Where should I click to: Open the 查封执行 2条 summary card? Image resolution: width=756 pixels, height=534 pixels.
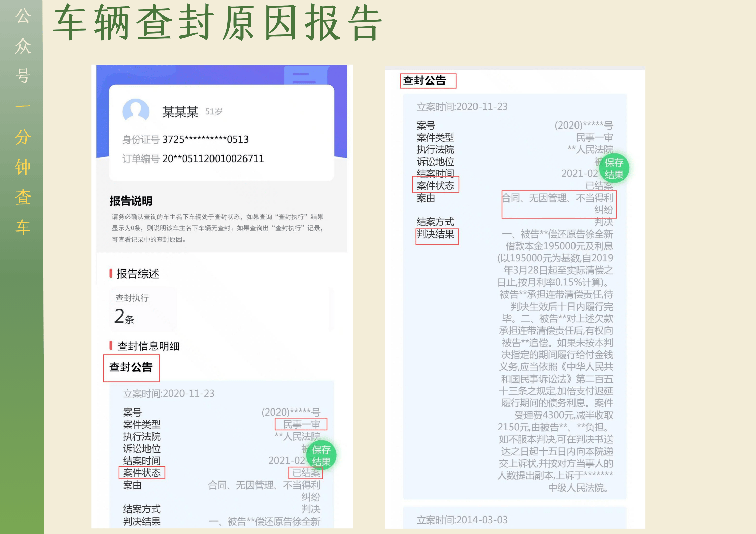click(143, 309)
